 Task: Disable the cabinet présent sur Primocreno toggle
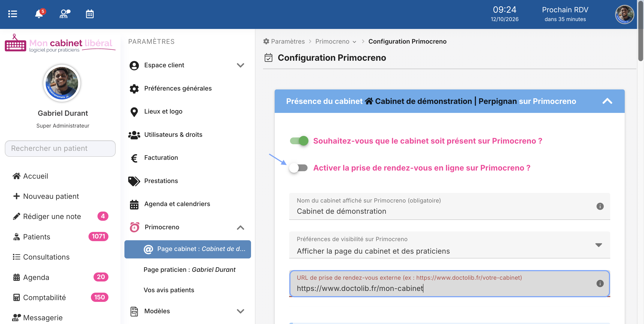point(299,141)
